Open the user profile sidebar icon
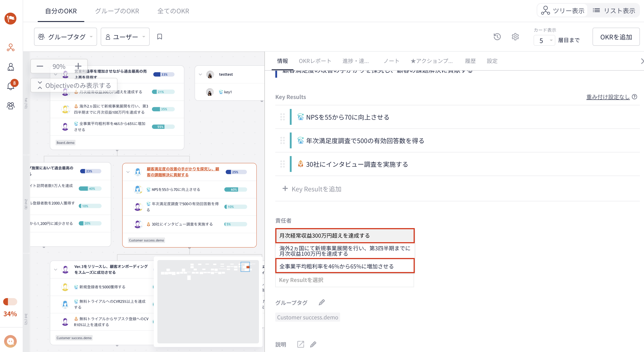This screenshot has width=644, height=352. point(10,67)
